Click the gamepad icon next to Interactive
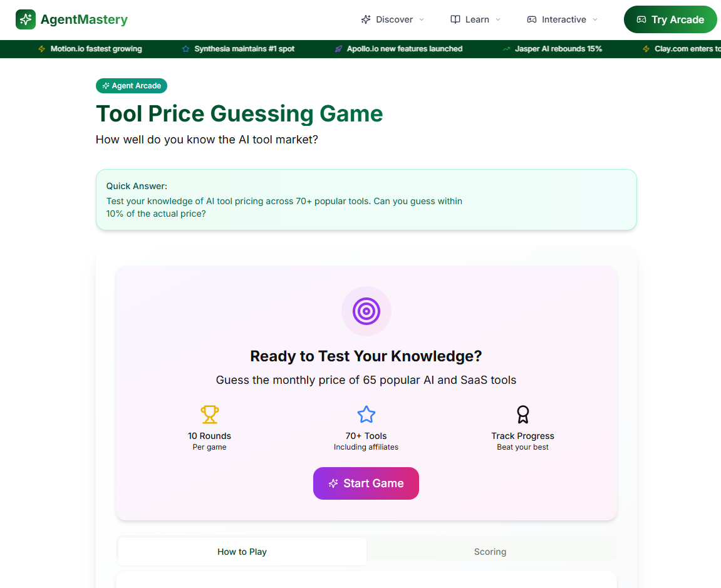721x588 pixels. (532, 19)
